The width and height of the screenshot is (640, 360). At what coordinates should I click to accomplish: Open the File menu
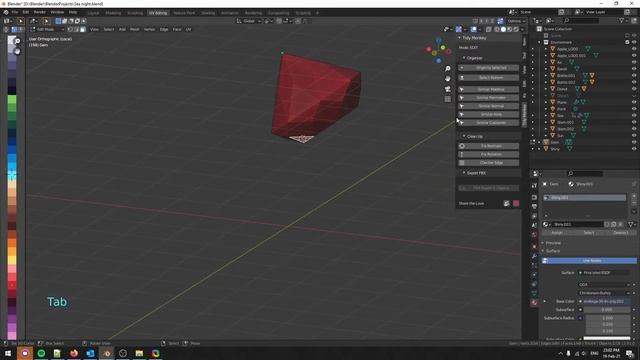[x=15, y=12]
